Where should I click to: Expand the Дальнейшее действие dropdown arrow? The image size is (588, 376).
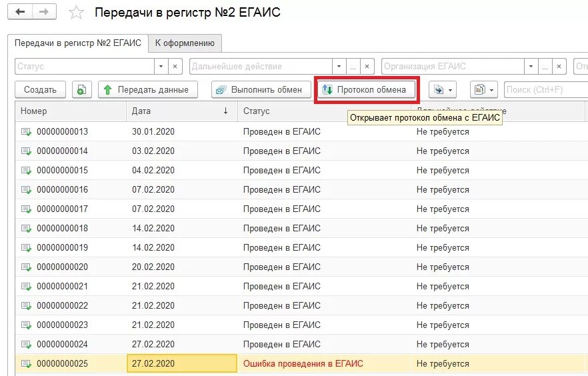coord(339,67)
